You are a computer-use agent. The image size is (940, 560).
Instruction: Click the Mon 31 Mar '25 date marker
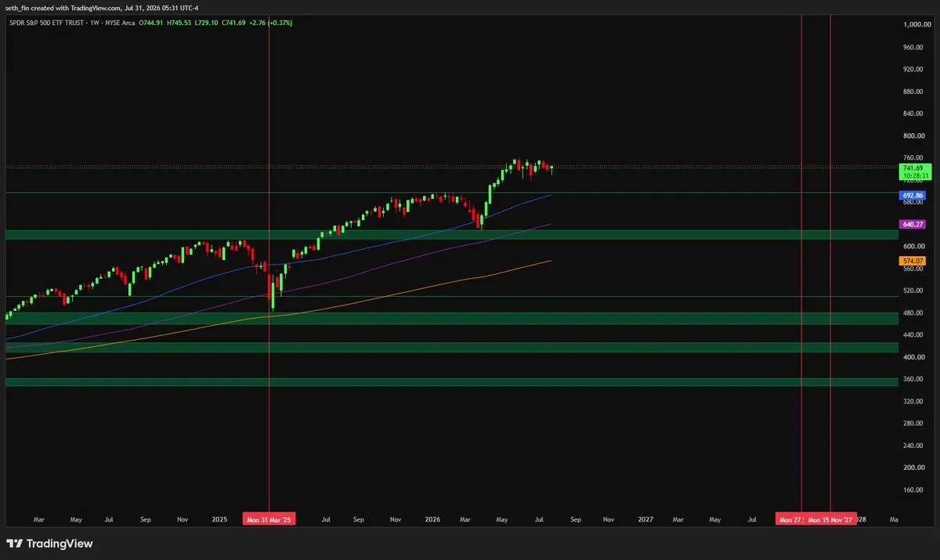point(269,518)
